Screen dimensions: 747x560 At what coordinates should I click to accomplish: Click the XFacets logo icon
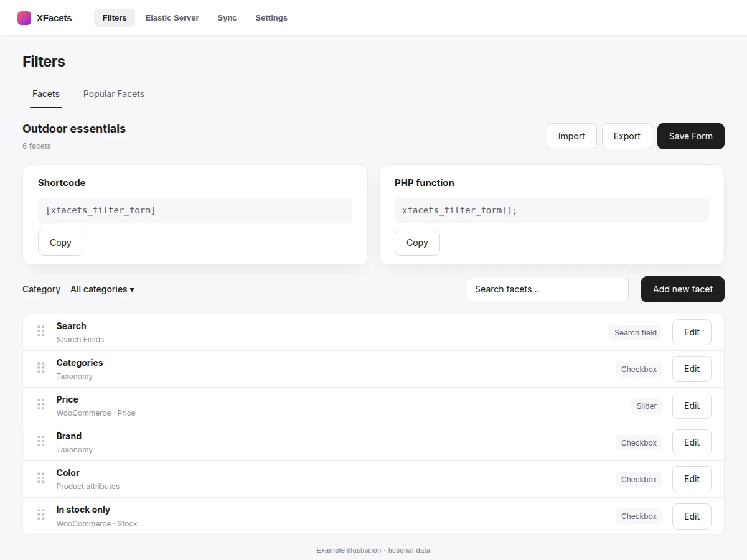(24, 18)
